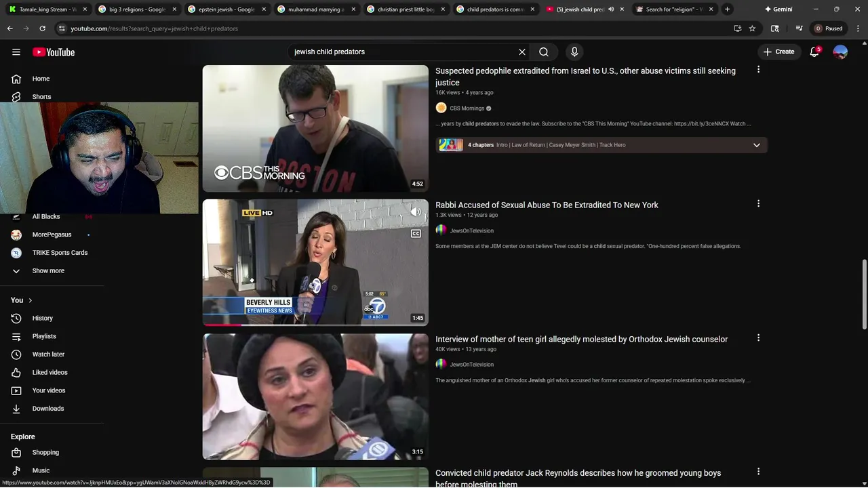Screen dimensions: 868x488
Task: Clear the search box with X icon
Action: pos(522,52)
